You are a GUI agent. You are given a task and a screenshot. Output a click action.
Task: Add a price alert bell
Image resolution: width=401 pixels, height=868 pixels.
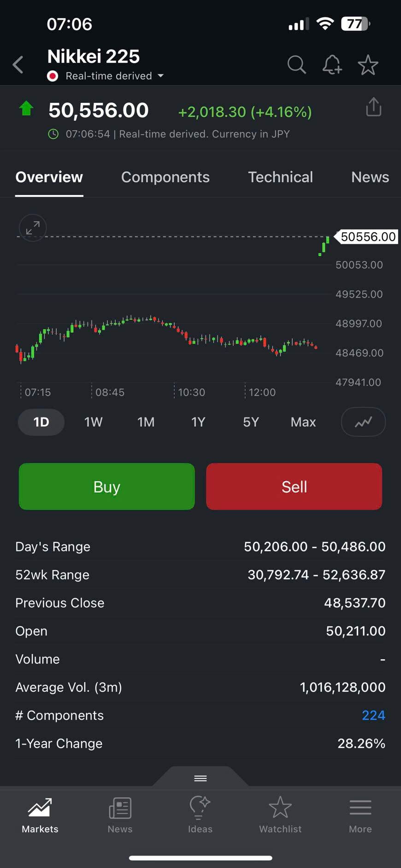pyautogui.click(x=332, y=65)
